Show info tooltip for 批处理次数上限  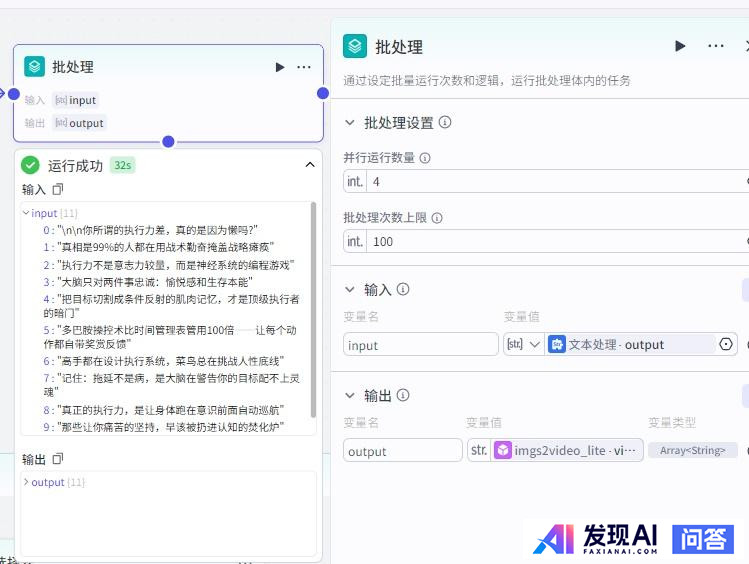437,217
